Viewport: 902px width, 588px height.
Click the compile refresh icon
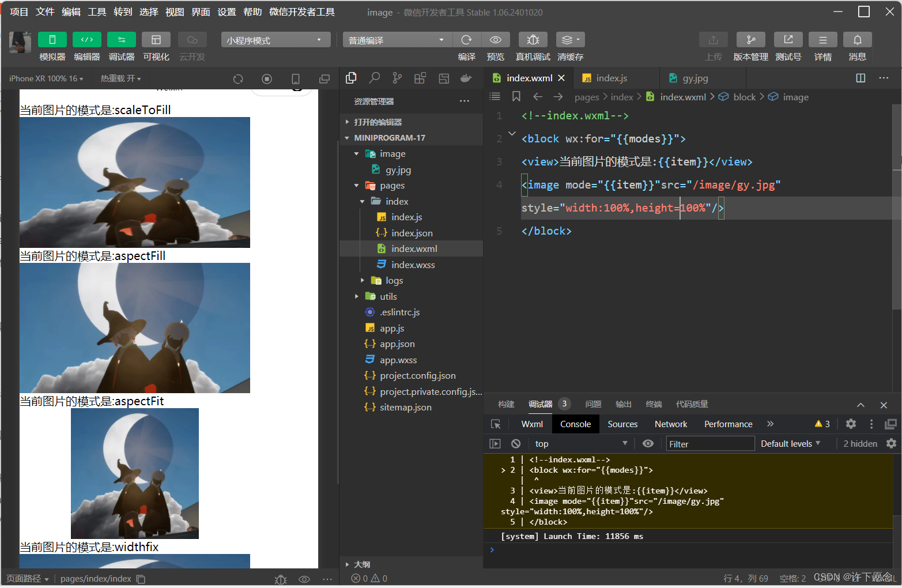(466, 40)
